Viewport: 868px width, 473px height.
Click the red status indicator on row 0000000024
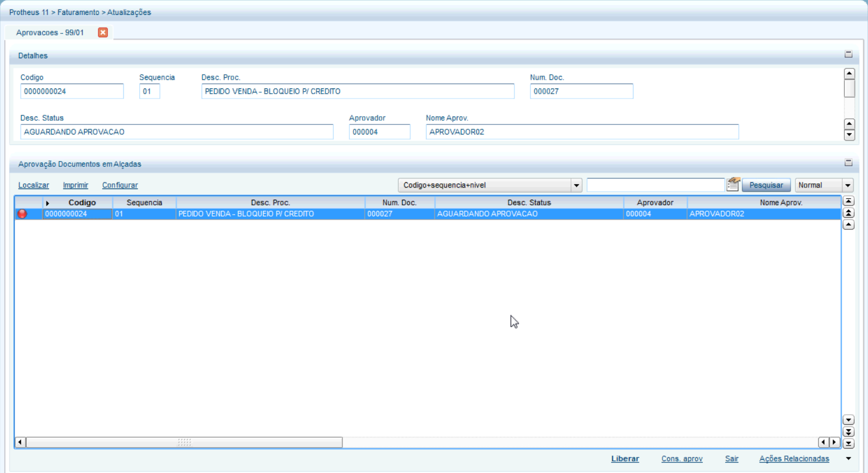(22, 214)
